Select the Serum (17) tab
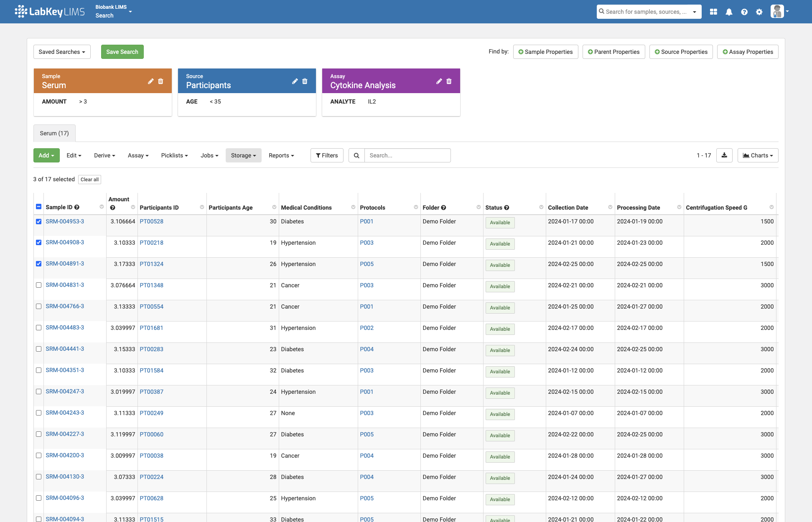 [x=54, y=133]
